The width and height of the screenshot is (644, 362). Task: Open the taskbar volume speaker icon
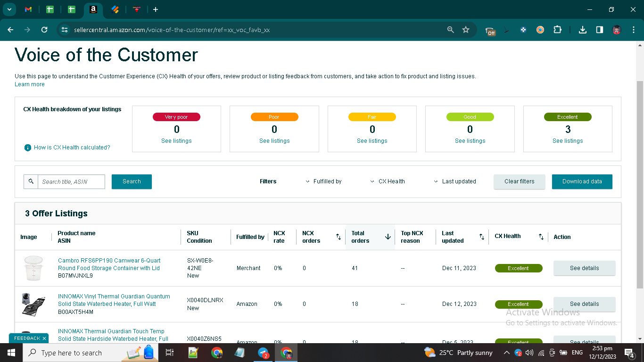point(529,353)
